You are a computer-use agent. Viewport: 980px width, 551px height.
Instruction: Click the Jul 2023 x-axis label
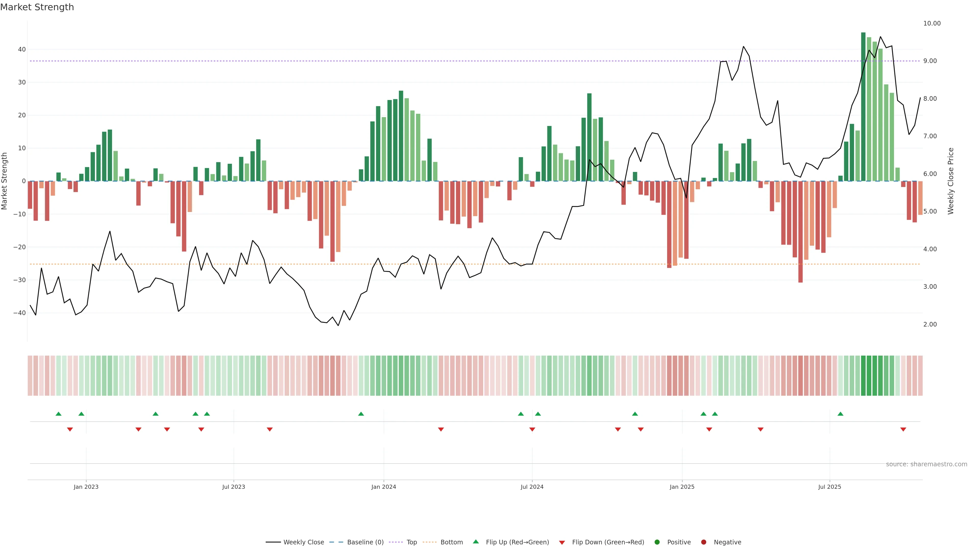pyautogui.click(x=234, y=487)
